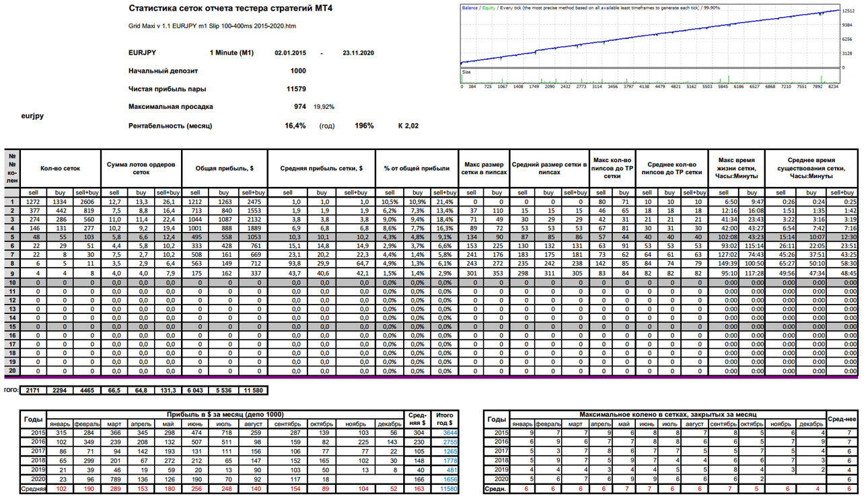Select the grand total 11580 in blue

(x=445, y=488)
